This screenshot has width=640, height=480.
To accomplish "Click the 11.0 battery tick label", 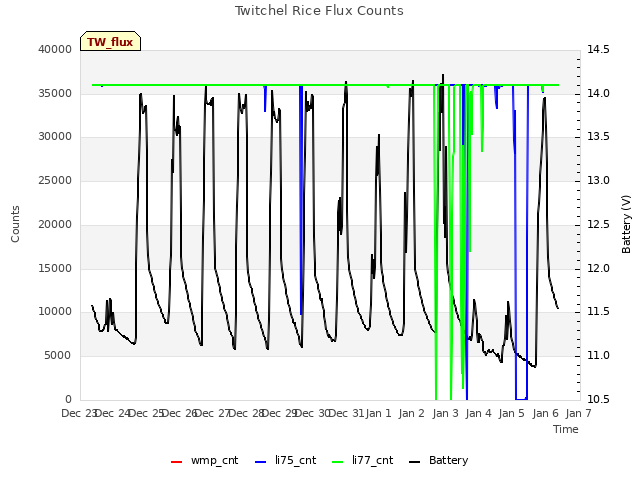I will [x=598, y=356].
